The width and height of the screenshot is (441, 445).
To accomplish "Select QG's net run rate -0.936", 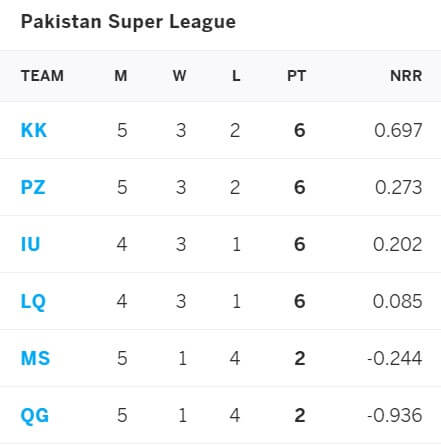I will 395,415.
